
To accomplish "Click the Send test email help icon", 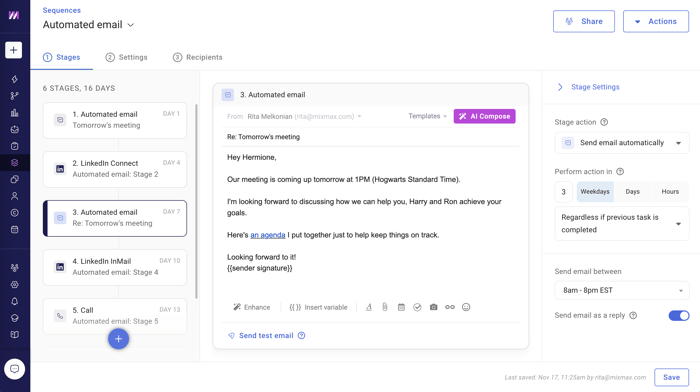I will (302, 336).
